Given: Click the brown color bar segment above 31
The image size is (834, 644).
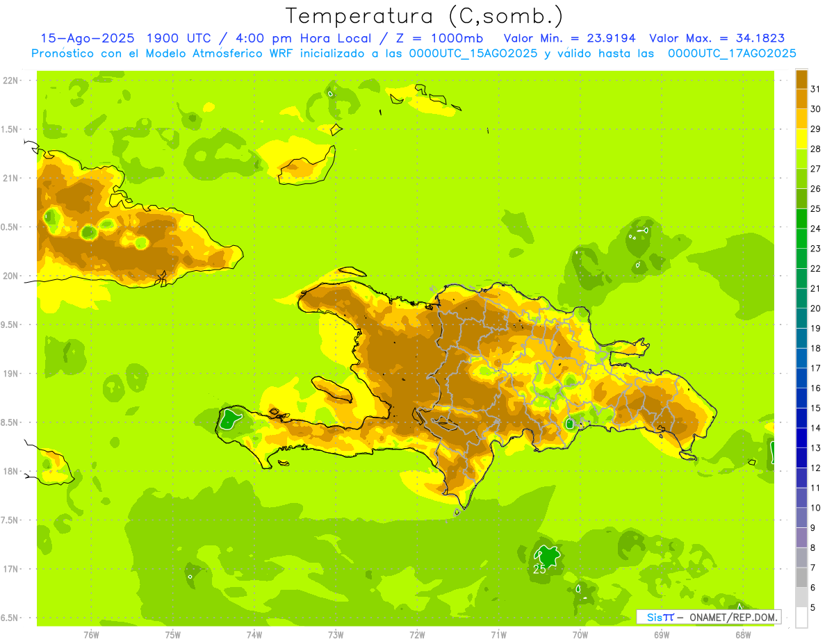Looking at the screenshot, I should pyautogui.click(x=801, y=79).
